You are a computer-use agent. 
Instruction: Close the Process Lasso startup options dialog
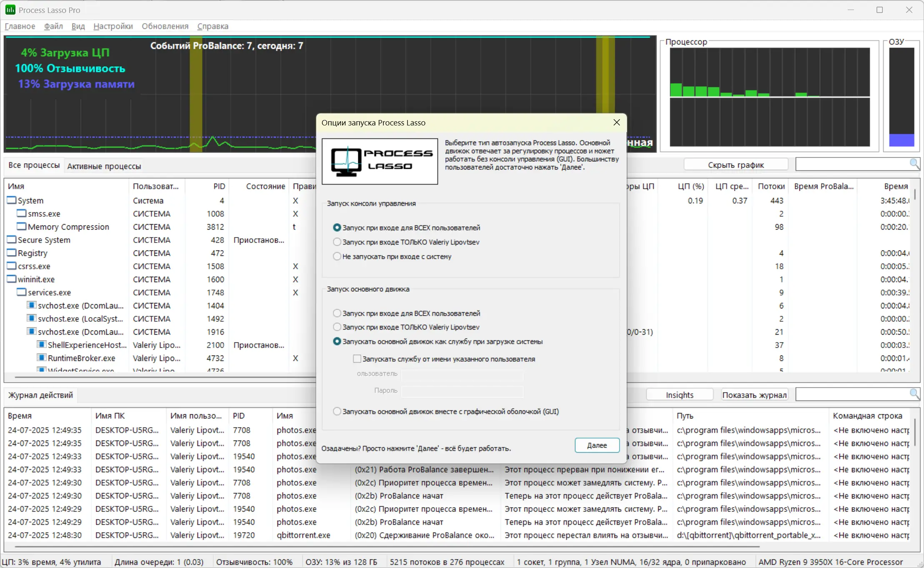coord(617,123)
